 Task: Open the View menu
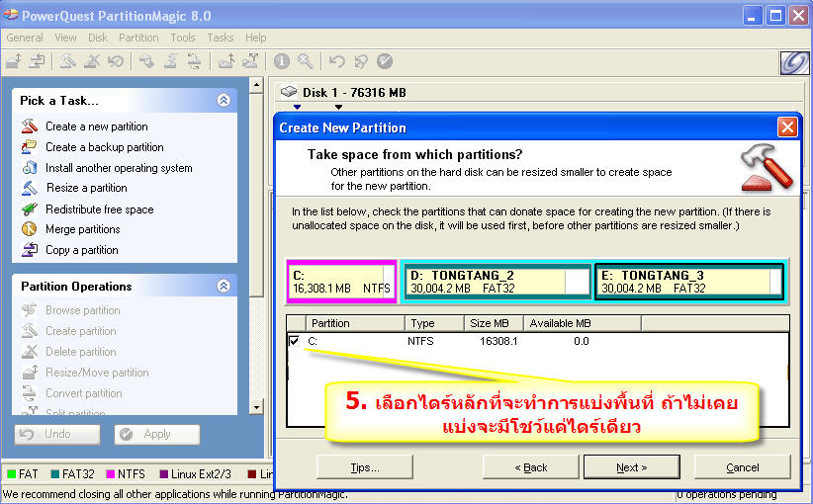point(65,38)
